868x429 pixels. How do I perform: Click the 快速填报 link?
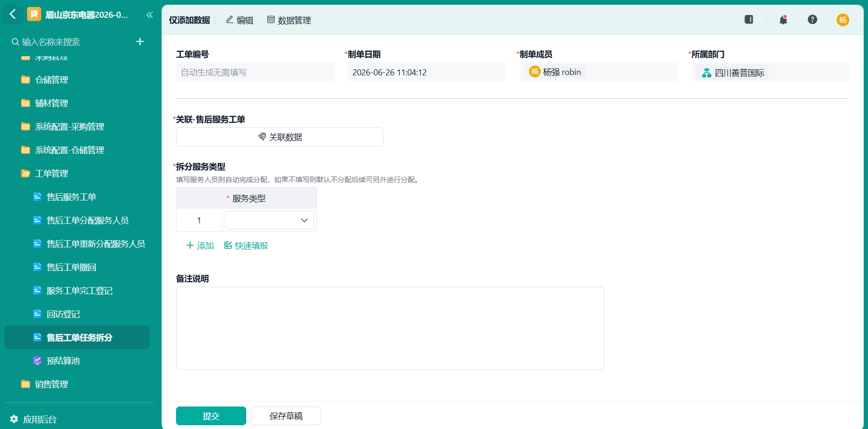(246, 245)
